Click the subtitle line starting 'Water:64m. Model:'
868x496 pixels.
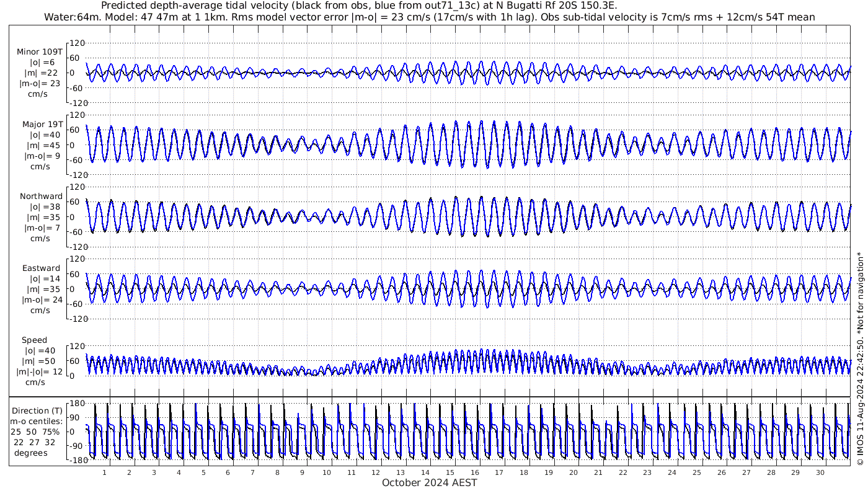pyautogui.click(x=430, y=17)
